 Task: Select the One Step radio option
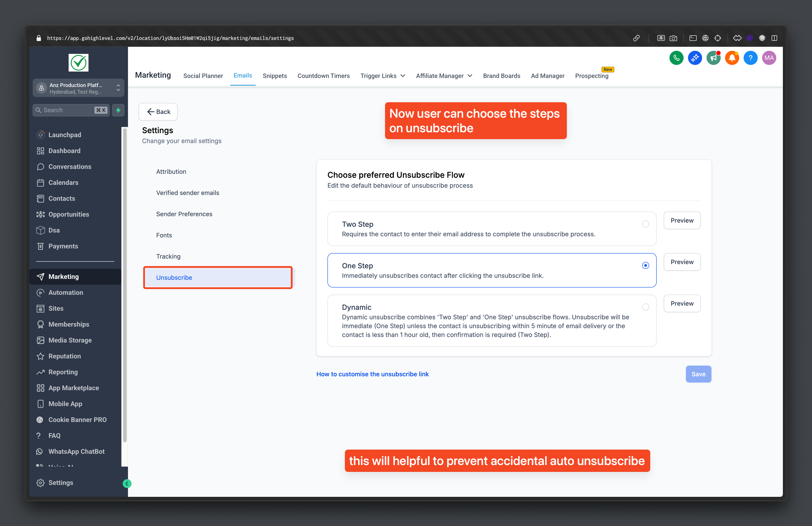(645, 266)
